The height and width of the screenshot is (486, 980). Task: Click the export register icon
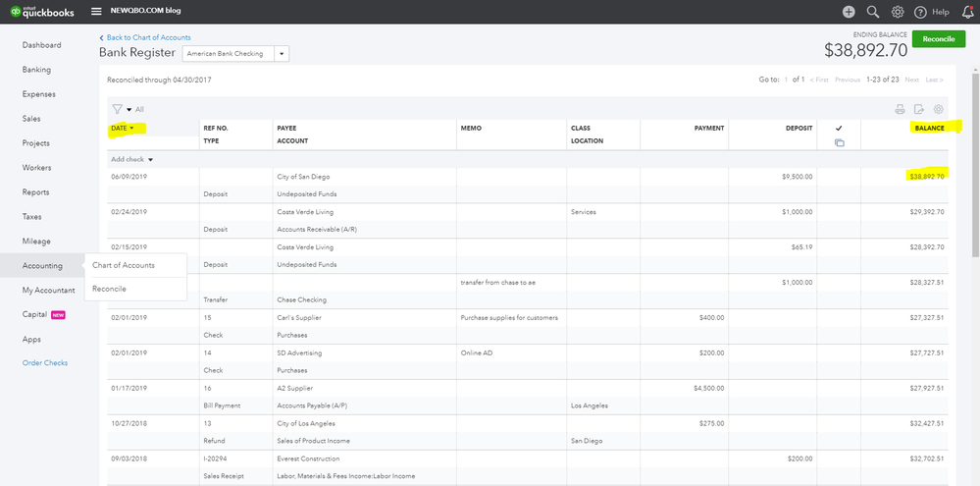[919, 110]
